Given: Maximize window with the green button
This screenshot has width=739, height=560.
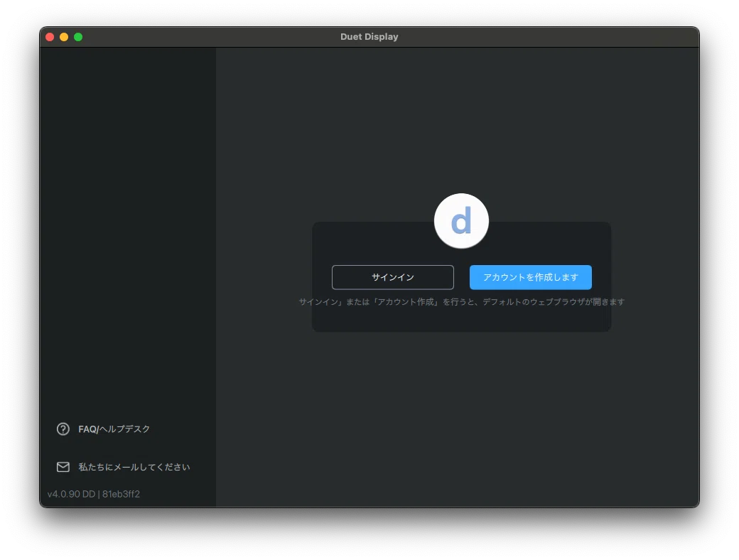Looking at the screenshot, I should pos(78,37).
